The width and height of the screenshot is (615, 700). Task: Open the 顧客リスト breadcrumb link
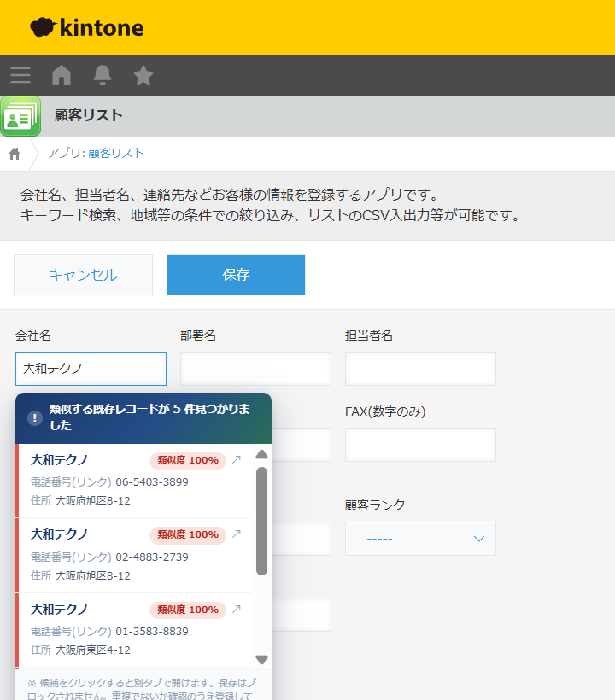116,153
